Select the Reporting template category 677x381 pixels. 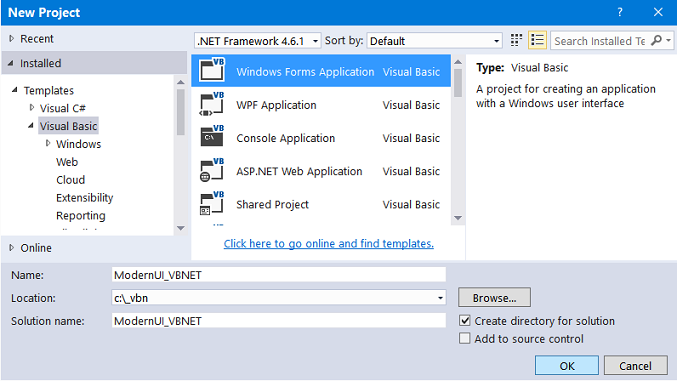point(81,215)
